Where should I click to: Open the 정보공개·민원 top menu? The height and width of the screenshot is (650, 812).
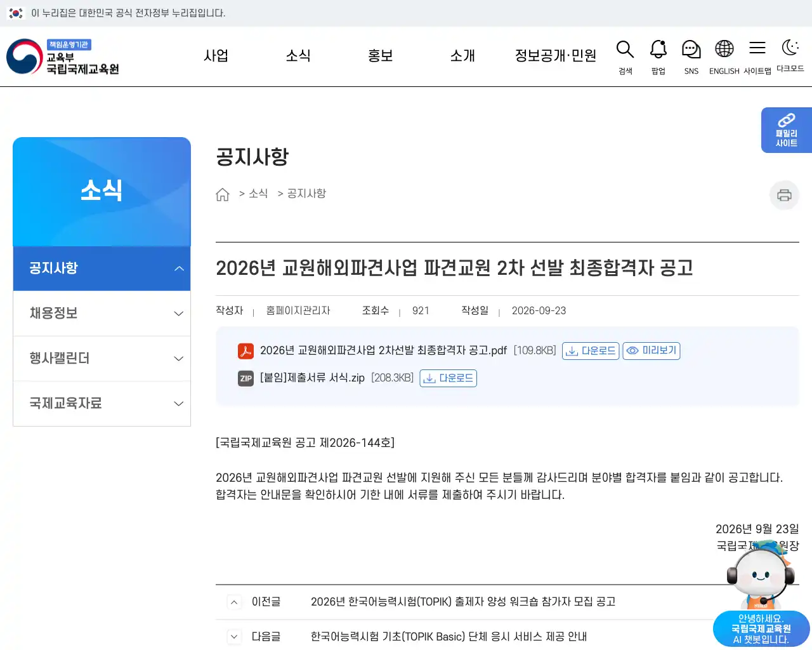tap(556, 56)
